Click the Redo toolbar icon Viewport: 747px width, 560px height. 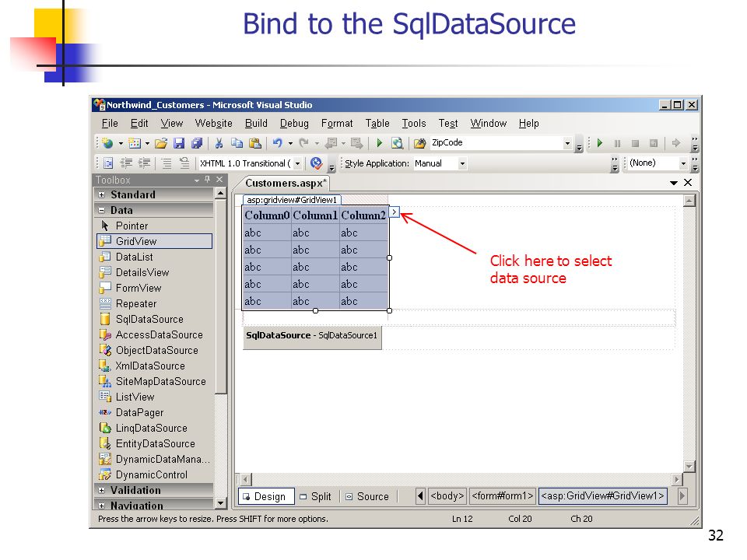304,143
